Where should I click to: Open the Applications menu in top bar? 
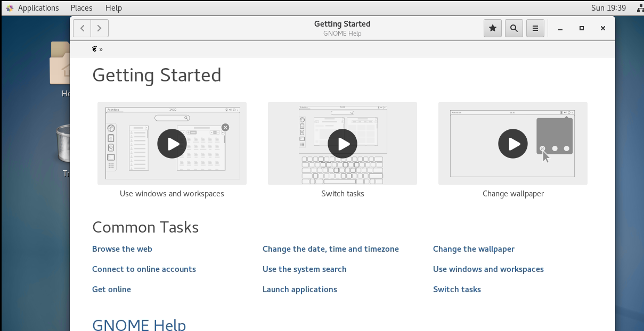pyautogui.click(x=38, y=8)
